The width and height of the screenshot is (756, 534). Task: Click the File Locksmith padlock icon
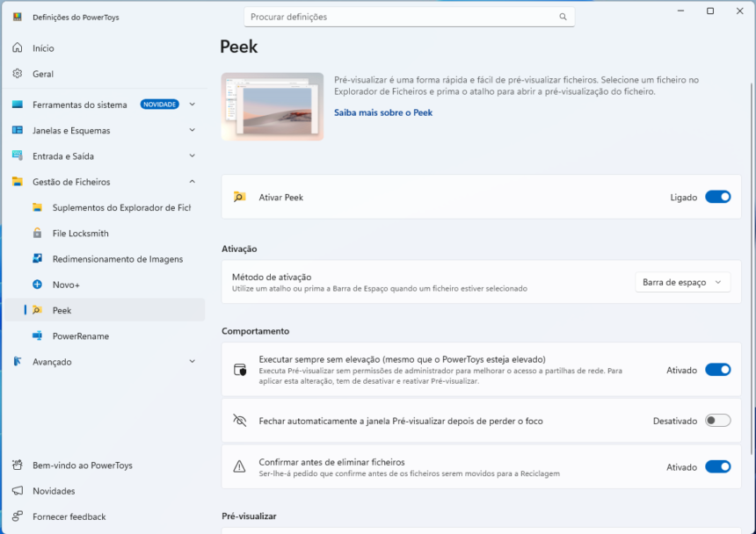tap(37, 234)
